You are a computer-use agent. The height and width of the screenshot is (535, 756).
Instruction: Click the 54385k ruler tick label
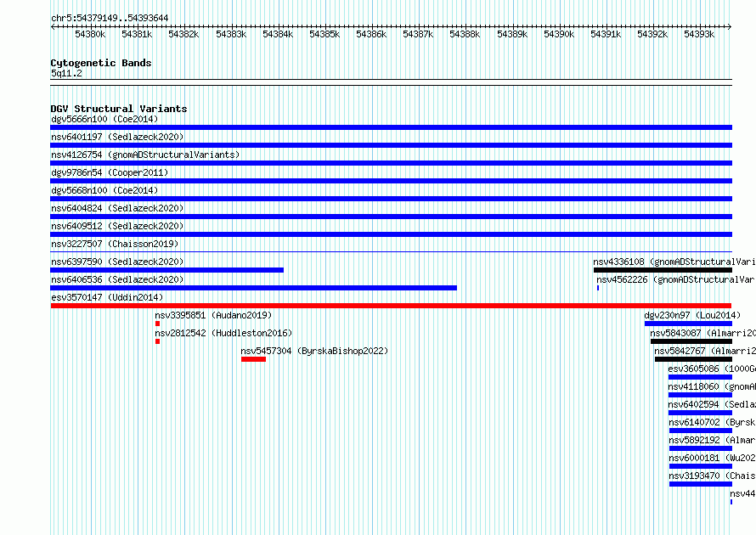coord(324,34)
